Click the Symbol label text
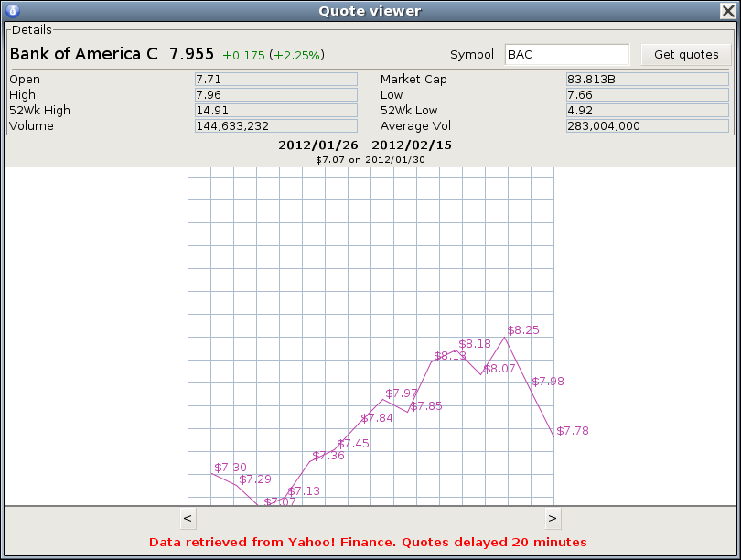The image size is (741, 560). (x=472, y=54)
